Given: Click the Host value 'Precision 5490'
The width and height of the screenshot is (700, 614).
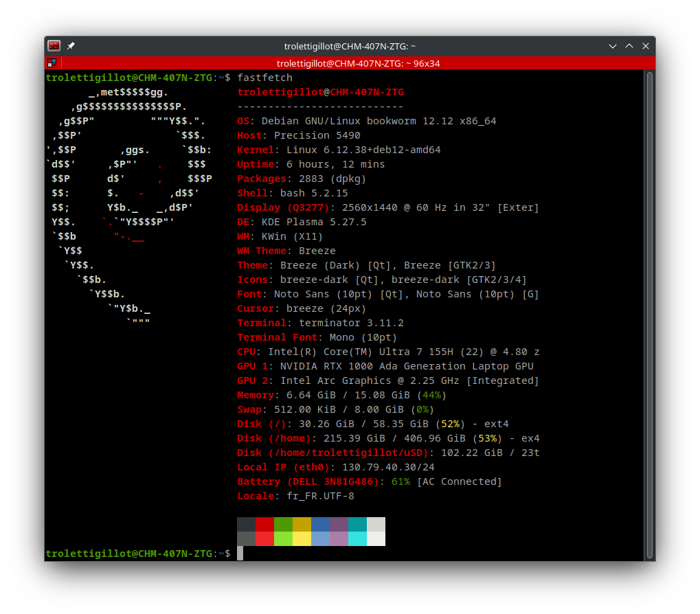Looking at the screenshot, I should [317, 135].
